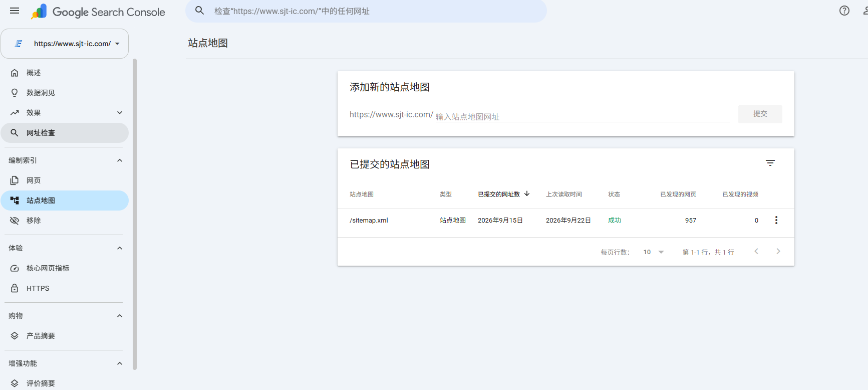Viewport: 868px width, 390px height.
Task: Click the 提交 button
Action: coord(760,114)
